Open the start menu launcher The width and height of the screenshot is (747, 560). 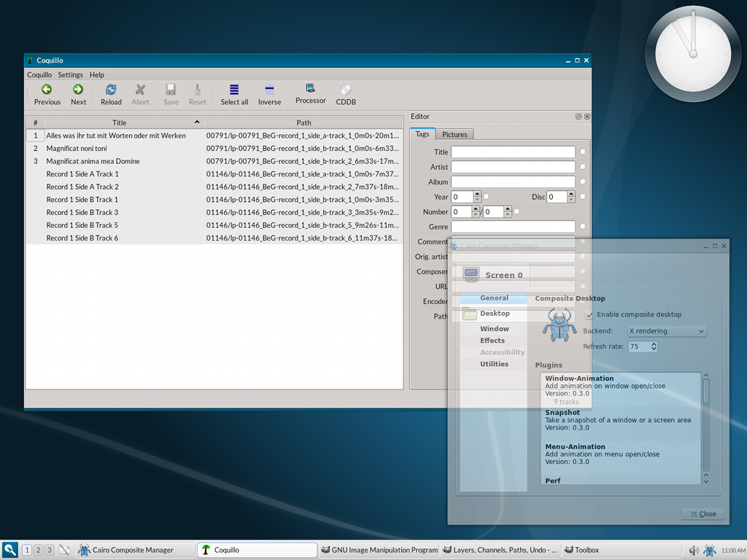(x=10, y=550)
